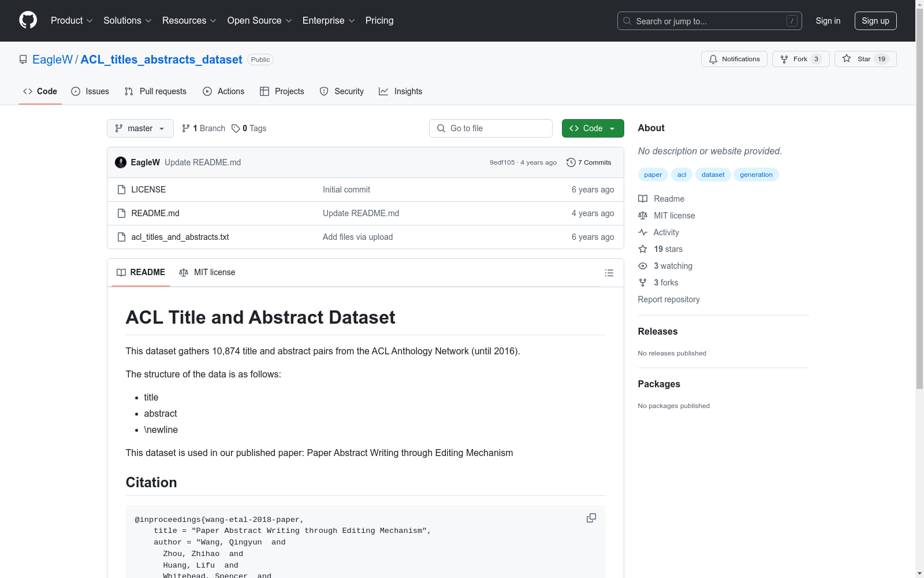Click the fork icon beside 3 forks
Viewport: 924px width, 578px height.
(x=643, y=283)
